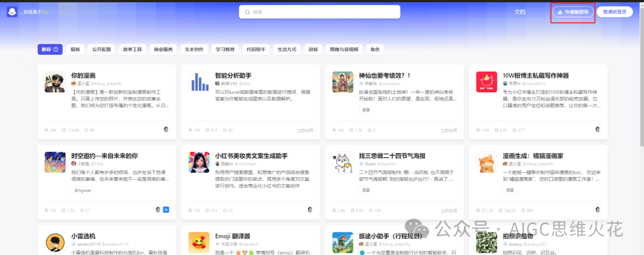Click the orange cat icon of 橘猫漫画家
Image resolution: width=644 pixels, height=255 pixels.
point(487,162)
